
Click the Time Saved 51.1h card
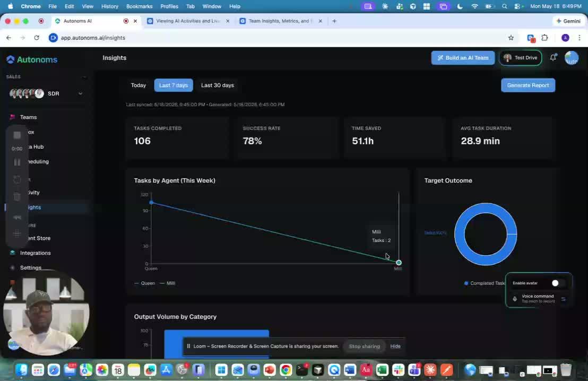coord(395,137)
